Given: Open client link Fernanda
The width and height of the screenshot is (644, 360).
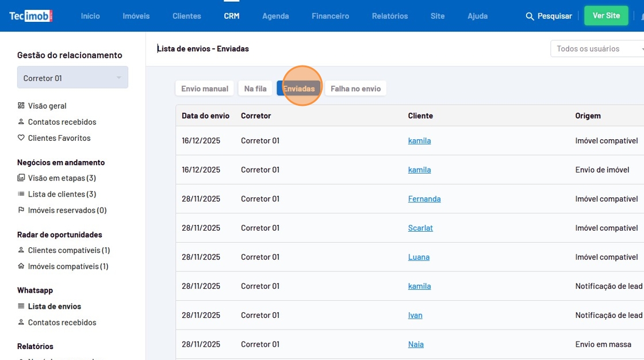Looking at the screenshot, I should [424, 199].
